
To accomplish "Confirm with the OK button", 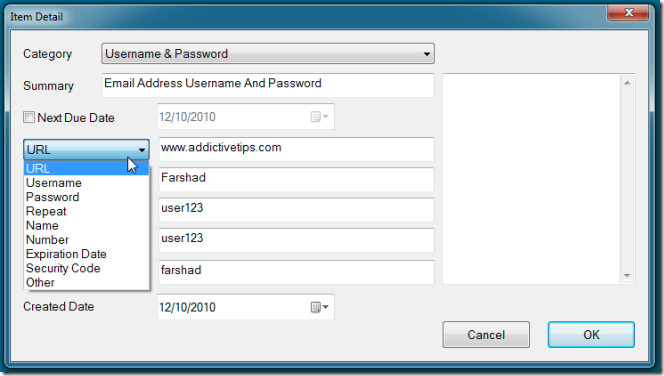I will click(591, 335).
